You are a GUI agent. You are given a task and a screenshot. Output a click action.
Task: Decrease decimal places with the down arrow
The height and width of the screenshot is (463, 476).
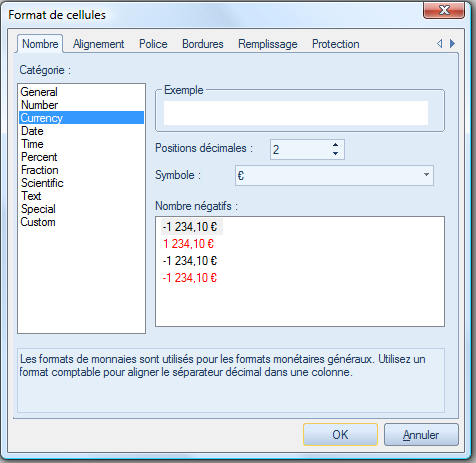[335, 153]
